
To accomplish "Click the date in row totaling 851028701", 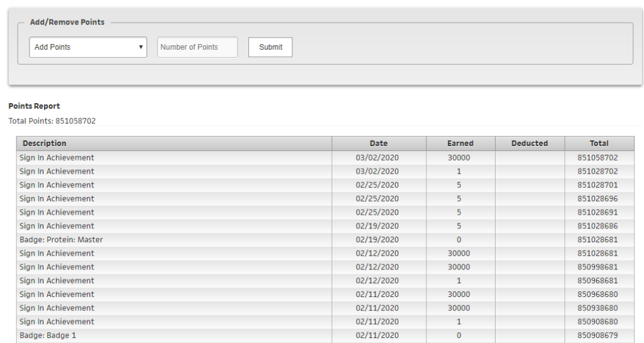I will click(x=377, y=185).
